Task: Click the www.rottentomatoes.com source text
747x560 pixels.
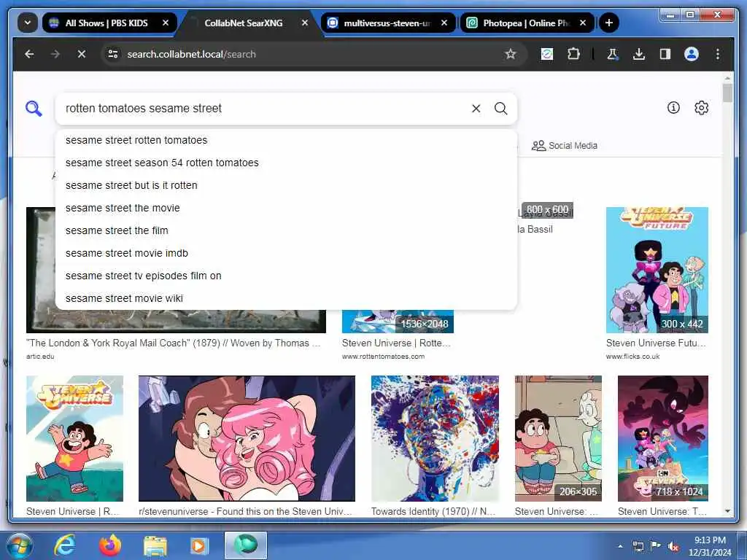Action: [383, 356]
